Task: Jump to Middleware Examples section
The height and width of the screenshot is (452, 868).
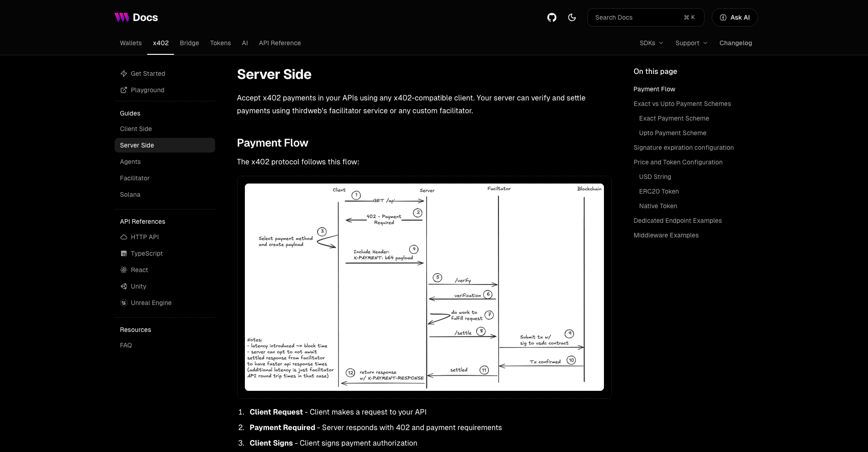Action: (x=666, y=235)
